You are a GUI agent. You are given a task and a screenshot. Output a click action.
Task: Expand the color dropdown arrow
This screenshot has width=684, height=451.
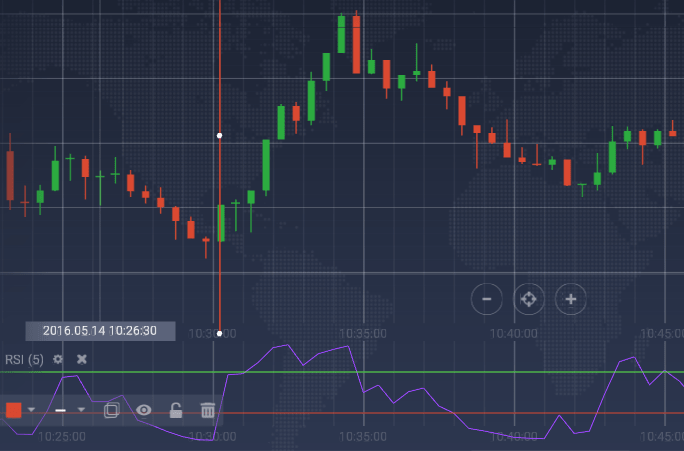pyautogui.click(x=31, y=410)
